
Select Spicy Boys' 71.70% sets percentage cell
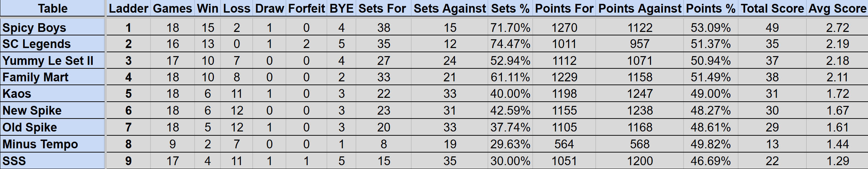(x=510, y=28)
